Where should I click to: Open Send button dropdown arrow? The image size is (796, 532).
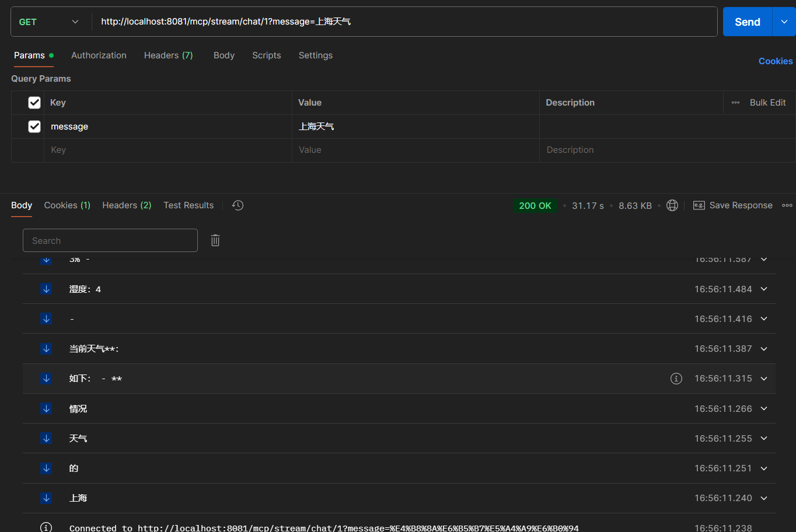point(784,22)
